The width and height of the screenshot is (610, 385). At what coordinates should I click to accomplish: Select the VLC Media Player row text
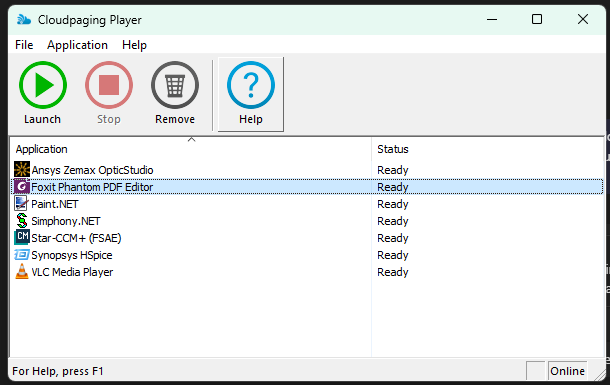click(72, 272)
